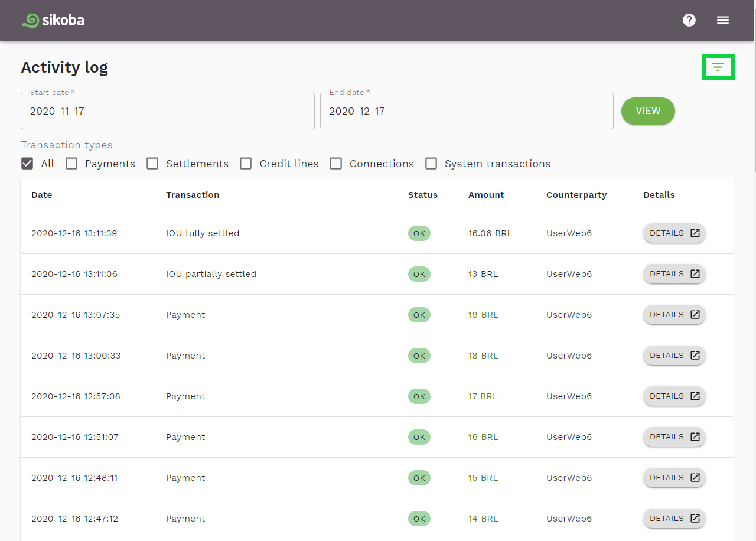Click the 15 BRL amount
The width and height of the screenshot is (756, 541).
(483, 478)
